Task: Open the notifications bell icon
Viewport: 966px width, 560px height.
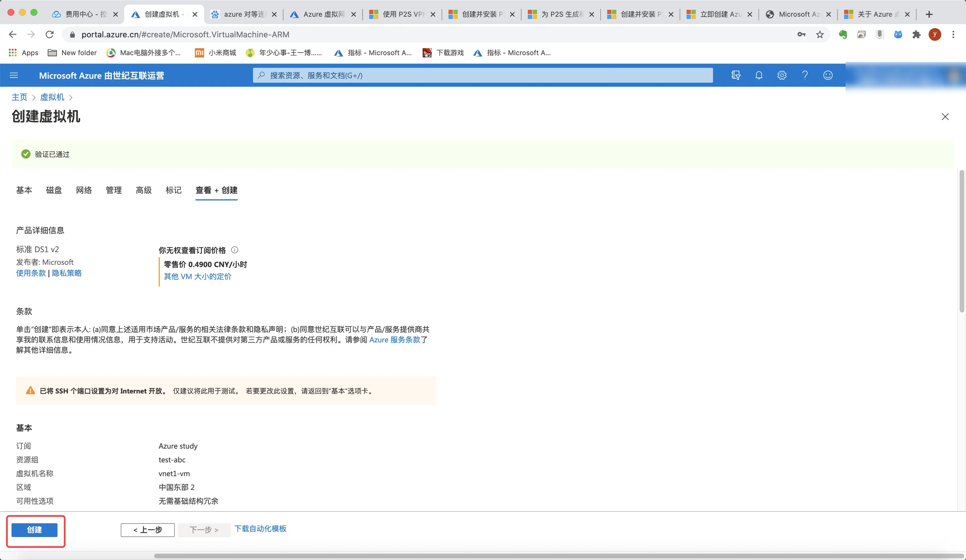Action: point(759,75)
